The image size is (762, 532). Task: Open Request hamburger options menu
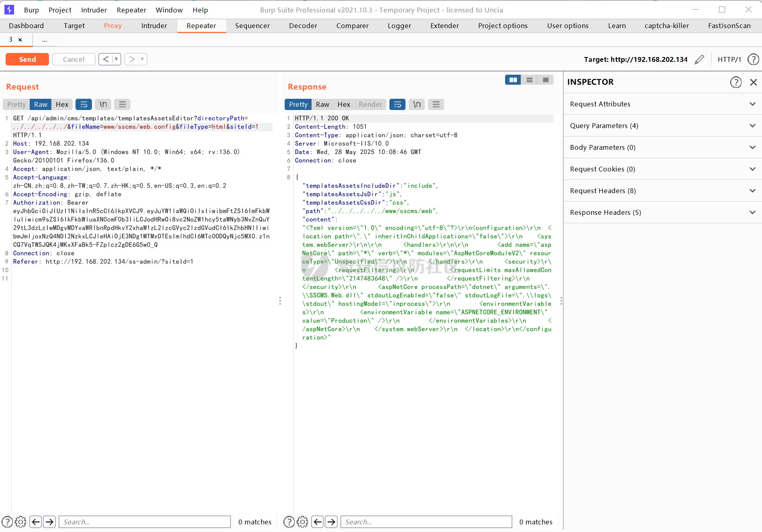point(122,104)
